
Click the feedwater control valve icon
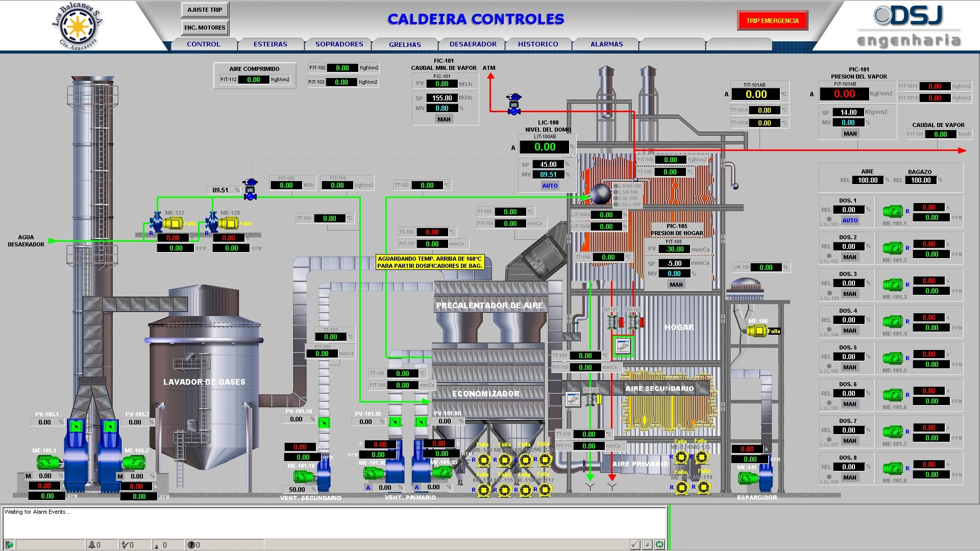click(x=250, y=189)
